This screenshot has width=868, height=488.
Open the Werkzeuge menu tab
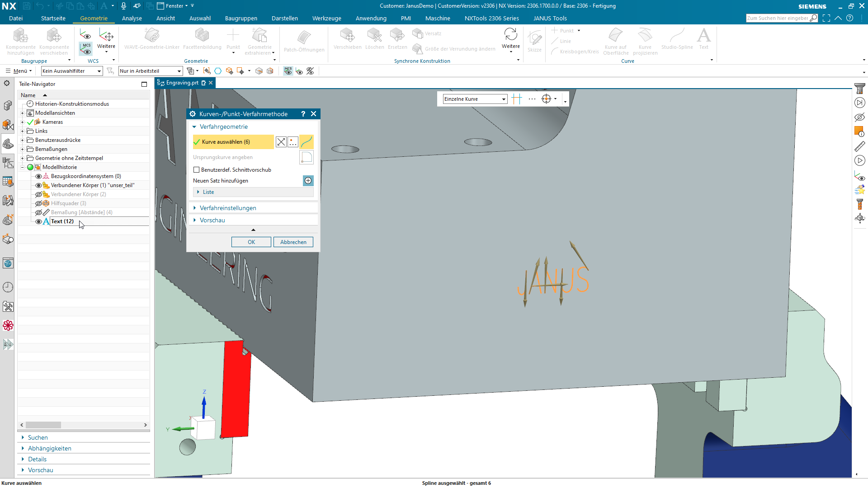(x=326, y=19)
